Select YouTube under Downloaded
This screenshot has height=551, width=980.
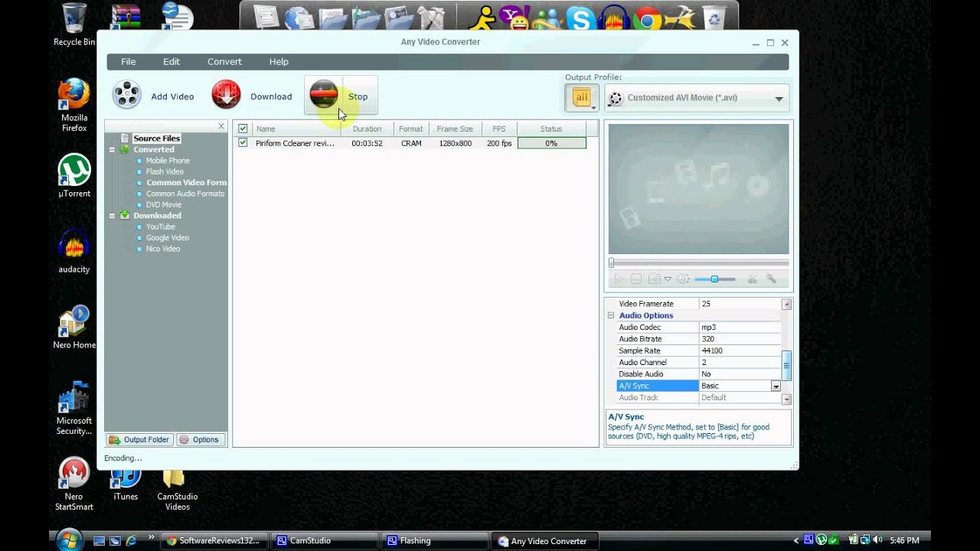click(161, 227)
